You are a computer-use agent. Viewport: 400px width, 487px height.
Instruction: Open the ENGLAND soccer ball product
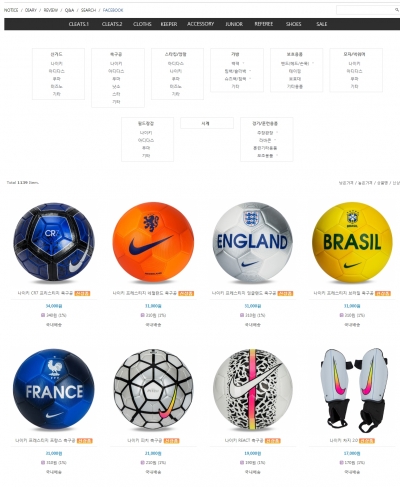tap(252, 242)
